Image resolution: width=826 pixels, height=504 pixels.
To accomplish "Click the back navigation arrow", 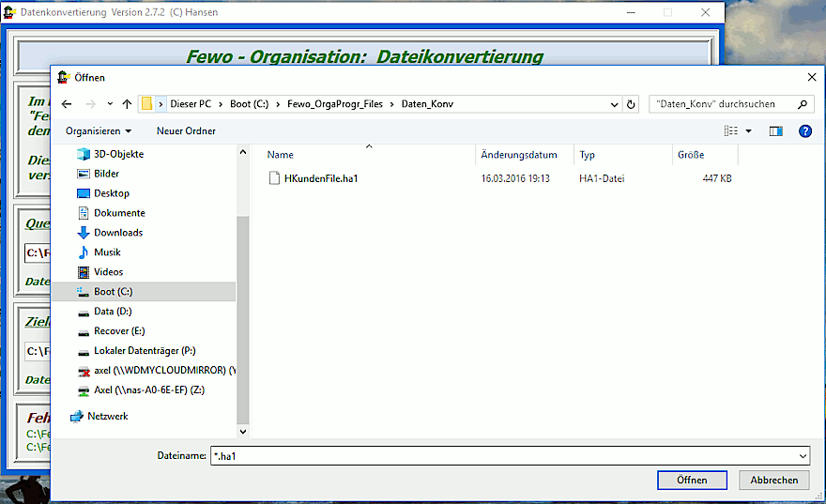I will [x=66, y=104].
